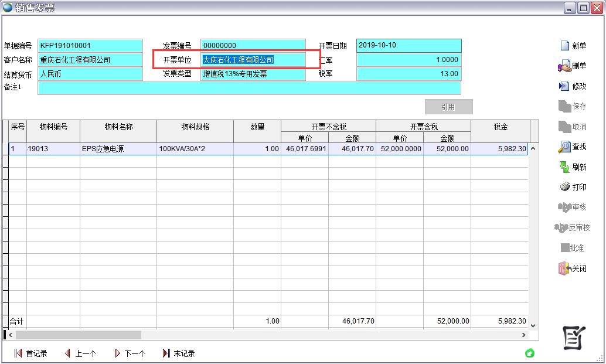
Task: Open 查找 (search) with magnifier icon
Action: (565, 147)
